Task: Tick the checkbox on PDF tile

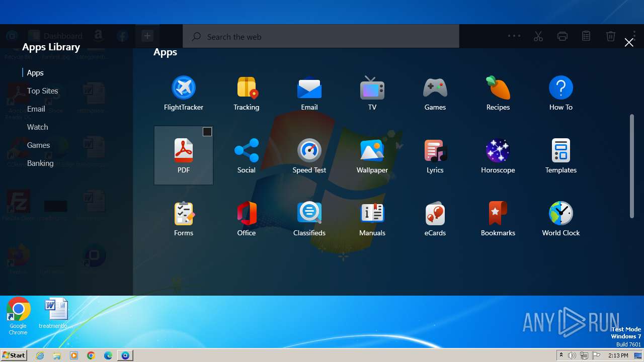Action: point(207,132)
